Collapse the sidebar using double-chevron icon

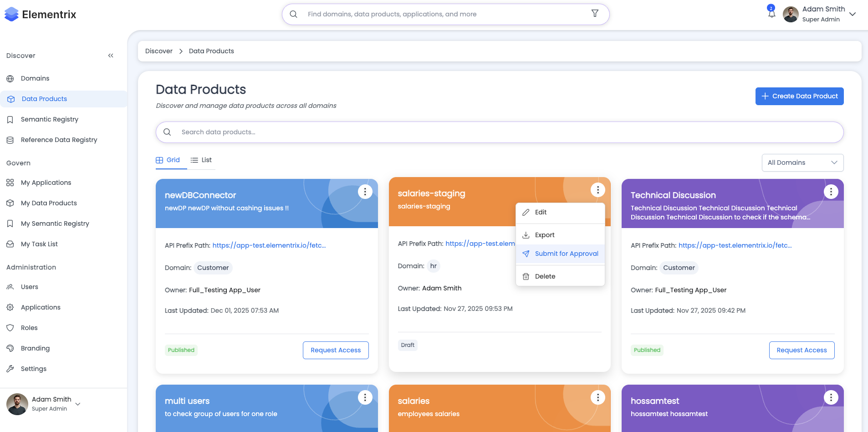pos(111,56)
